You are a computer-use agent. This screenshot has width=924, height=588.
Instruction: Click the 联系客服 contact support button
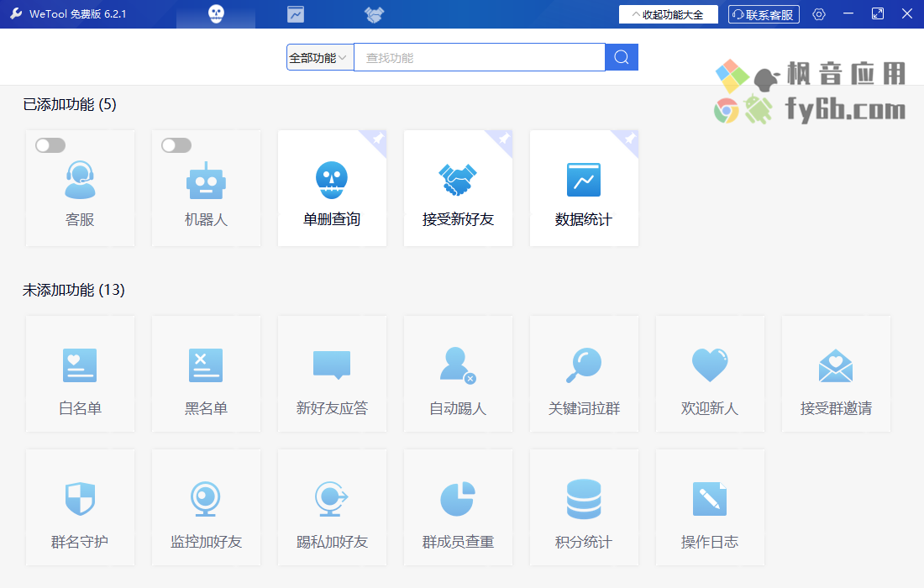pos(764,14)
